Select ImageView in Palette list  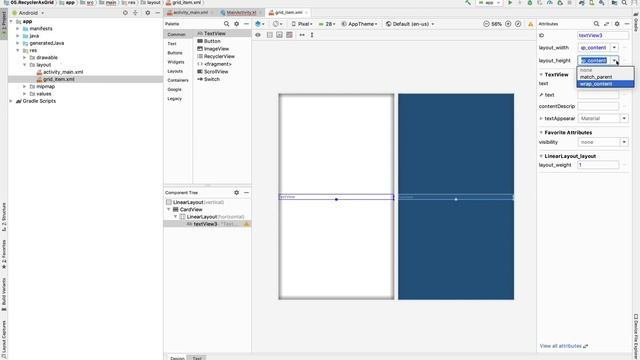[x=213, y=49]
